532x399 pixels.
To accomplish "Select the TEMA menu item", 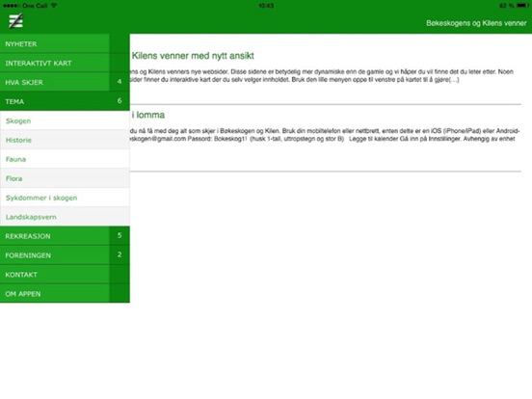I will (54, 101).
